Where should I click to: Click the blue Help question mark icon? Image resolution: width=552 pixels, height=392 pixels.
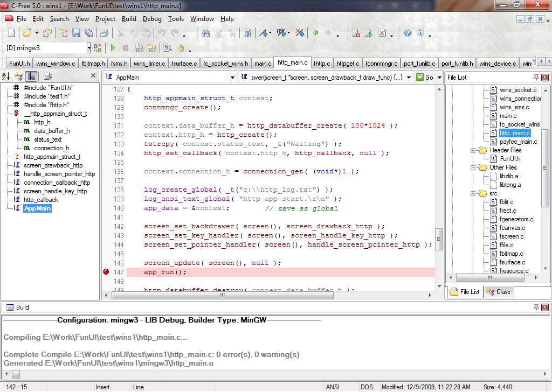[x=408, y=33]
